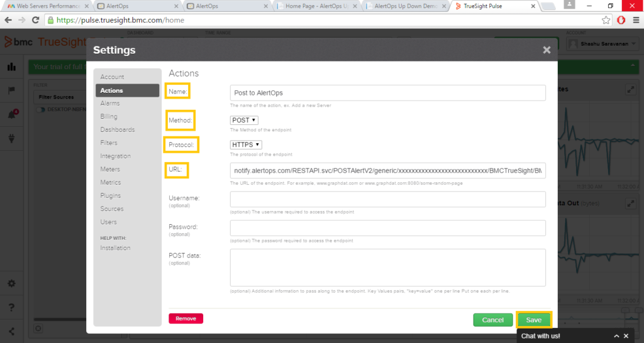
Task: Open Integration settings section
Action: [x=116, y=156]
